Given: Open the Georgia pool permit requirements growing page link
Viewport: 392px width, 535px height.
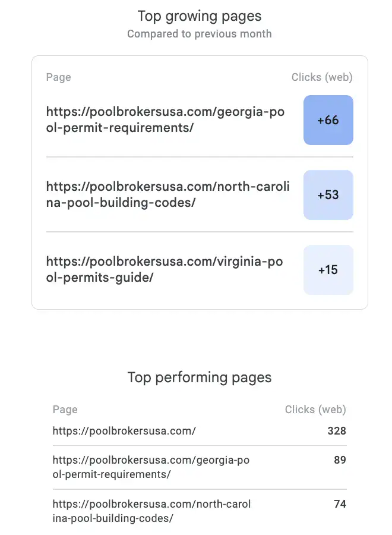Looking at the screenshot, I should [165, 120].
